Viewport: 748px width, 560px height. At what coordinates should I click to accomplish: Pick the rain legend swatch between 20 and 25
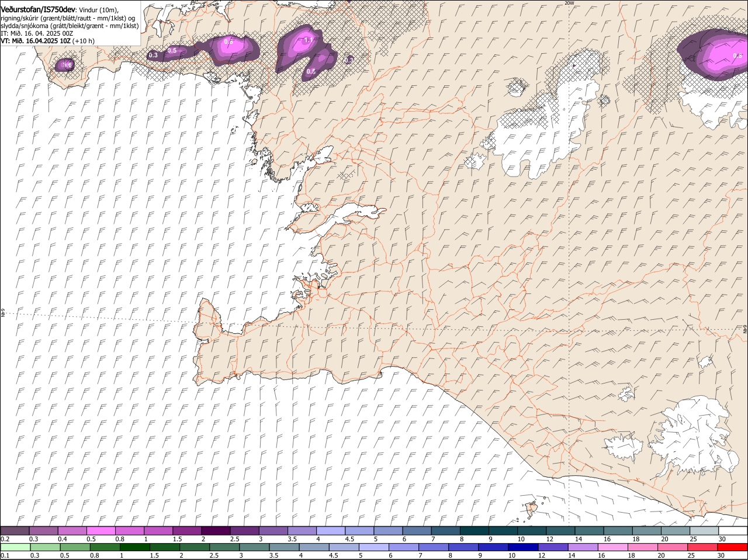click(x=673, y=547)
